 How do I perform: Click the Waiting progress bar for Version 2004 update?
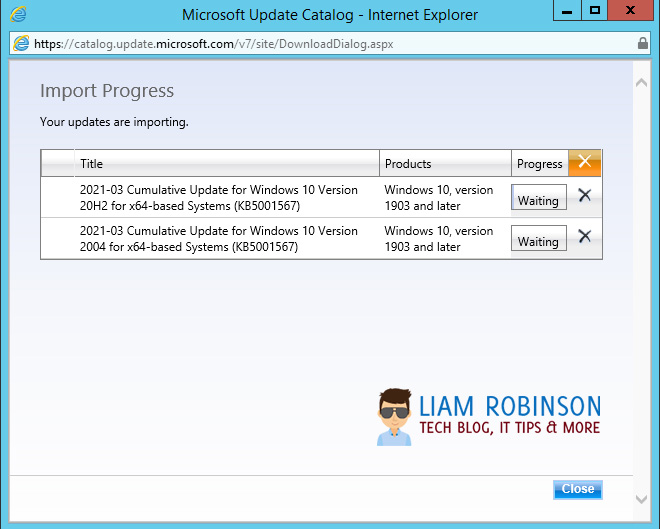click(x=539, y=238)
